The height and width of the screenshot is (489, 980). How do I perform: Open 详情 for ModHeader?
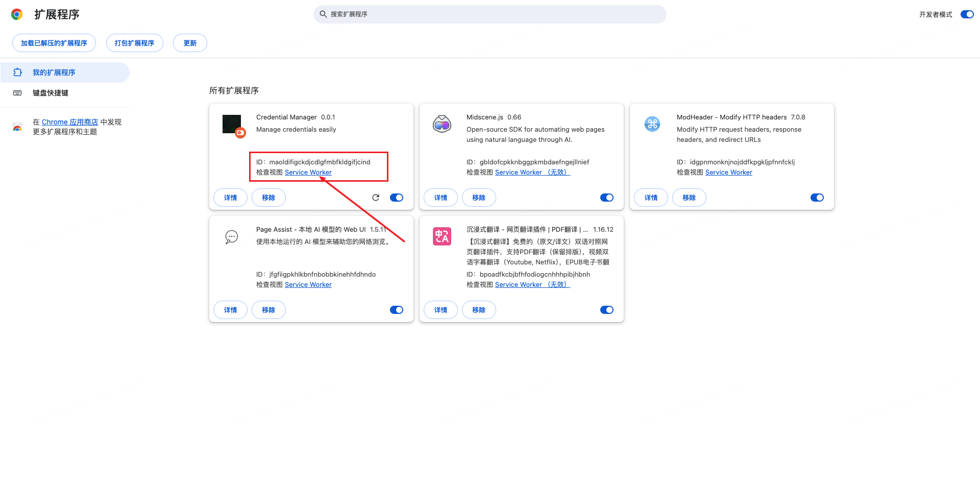pos(651,198)
